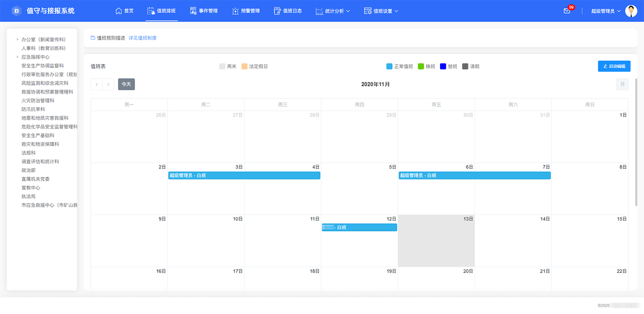The height and width of the screenshot is (314, 644).
Task: Select the 火灾防治管理科 department in the sidebar
Action: tap(38, 100)
